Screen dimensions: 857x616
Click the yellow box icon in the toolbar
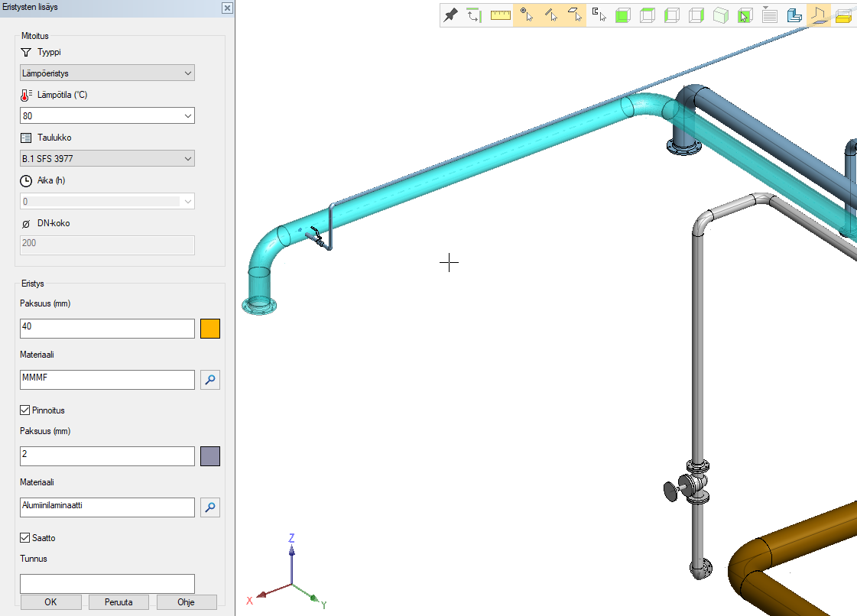(x=843, y=15)
